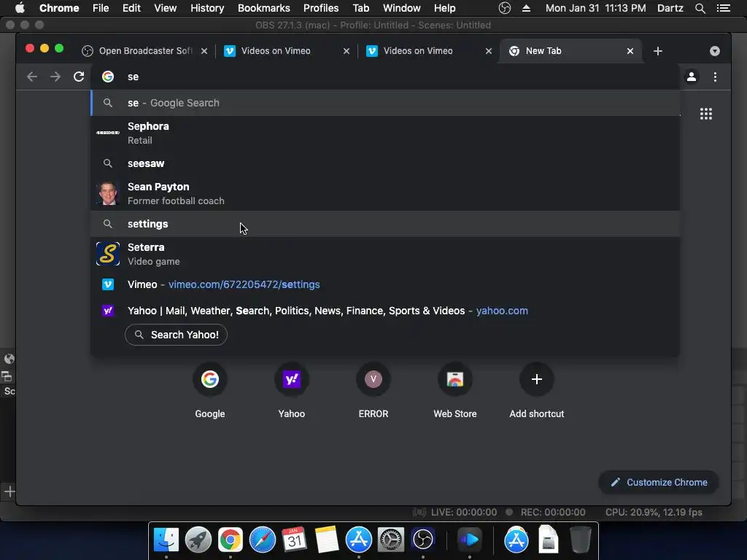Click the date and time in menu bar
Screen dimensions: 747x560
(595, 8)
